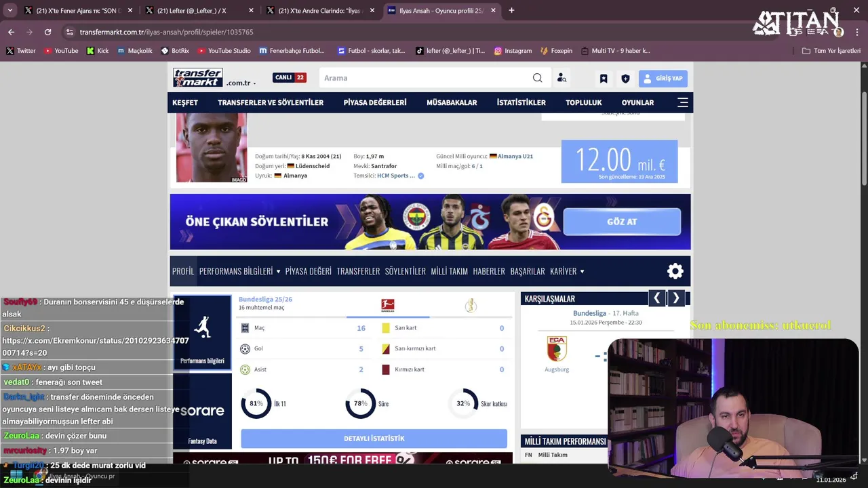Select the TRANSFERLER tab
868x488 pixels.
(x=358, y=271)
